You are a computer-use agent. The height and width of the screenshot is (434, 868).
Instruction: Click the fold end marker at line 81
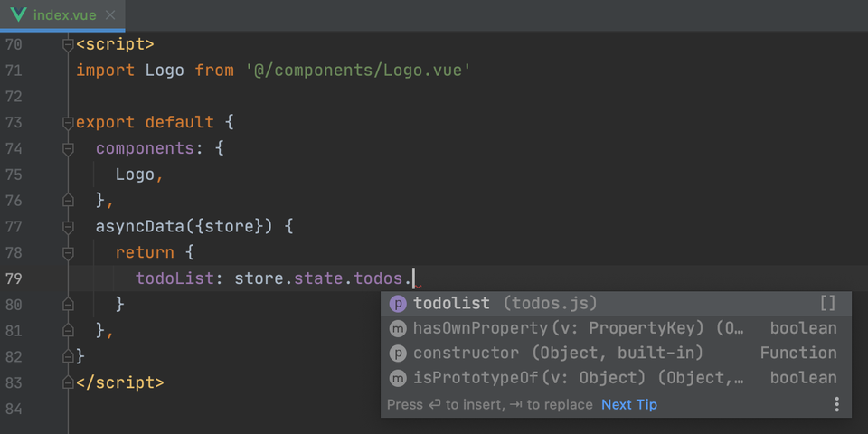click(67, 331)
